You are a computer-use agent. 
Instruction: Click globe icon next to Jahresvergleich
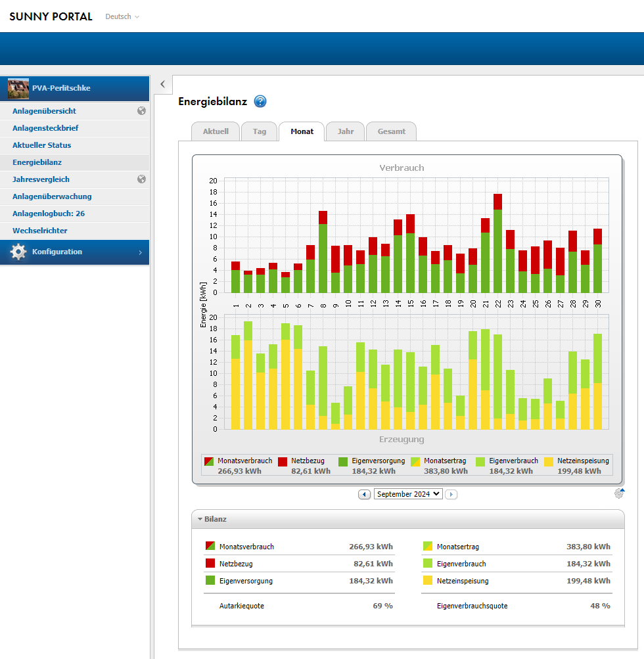click(141, 179)
